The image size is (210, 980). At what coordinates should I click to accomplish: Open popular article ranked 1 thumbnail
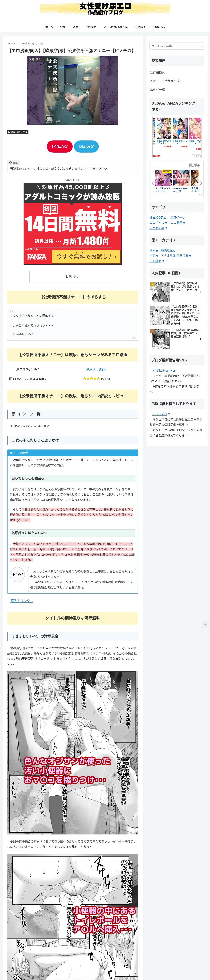coord(160,292)
